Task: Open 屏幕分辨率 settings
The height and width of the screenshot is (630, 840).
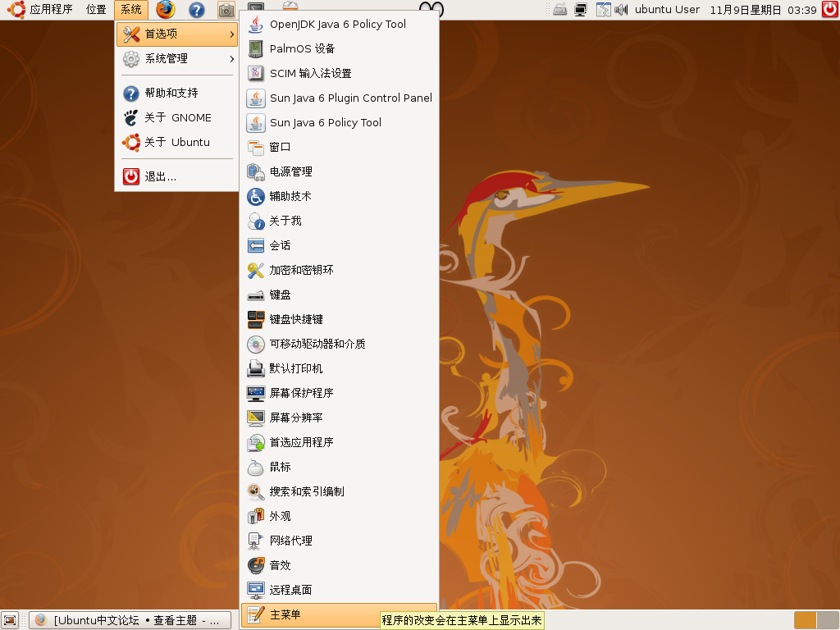Action: coord(339,418)
